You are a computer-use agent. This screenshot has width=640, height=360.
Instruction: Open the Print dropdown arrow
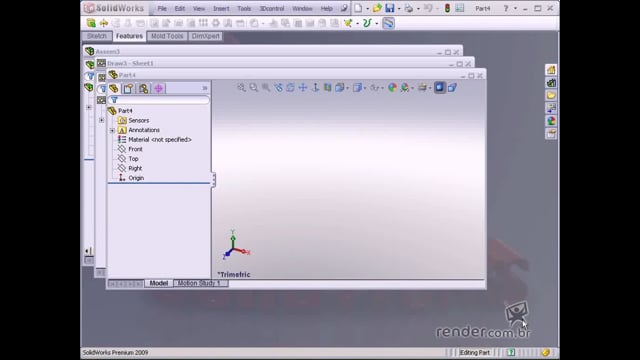coord(418,9)
